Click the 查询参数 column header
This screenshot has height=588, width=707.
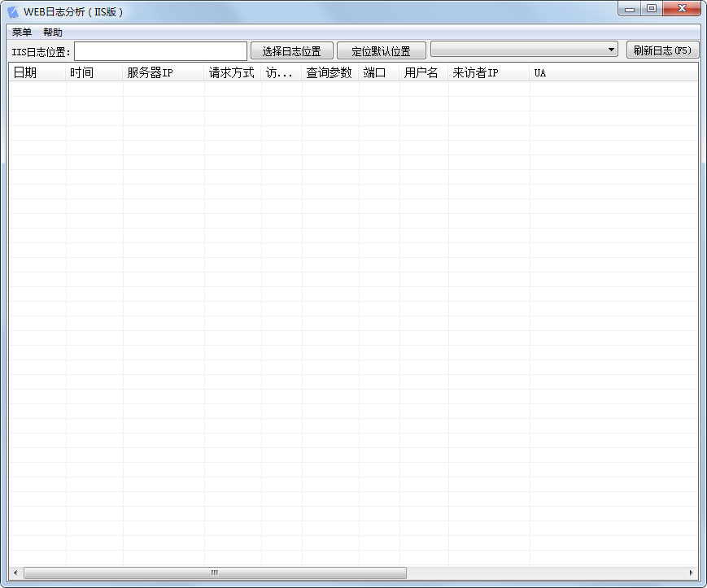[329, 73]
